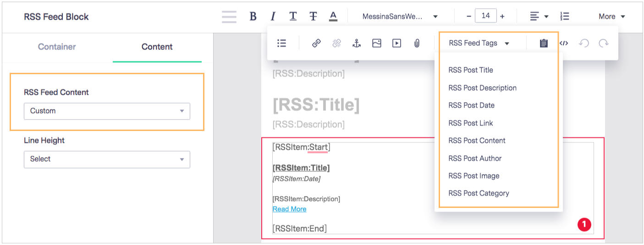Insert a numbered list
The image size is (644, 245).
click(x=565, y=16)
